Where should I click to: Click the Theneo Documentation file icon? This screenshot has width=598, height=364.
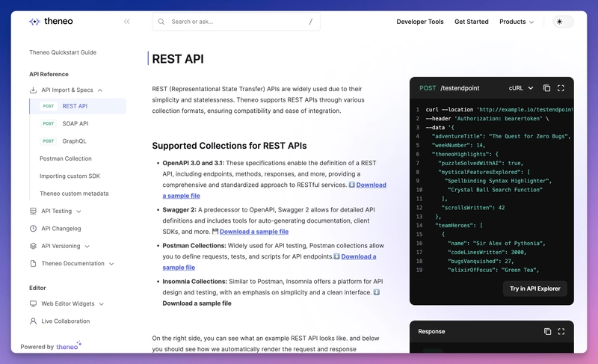pos(33,264)
